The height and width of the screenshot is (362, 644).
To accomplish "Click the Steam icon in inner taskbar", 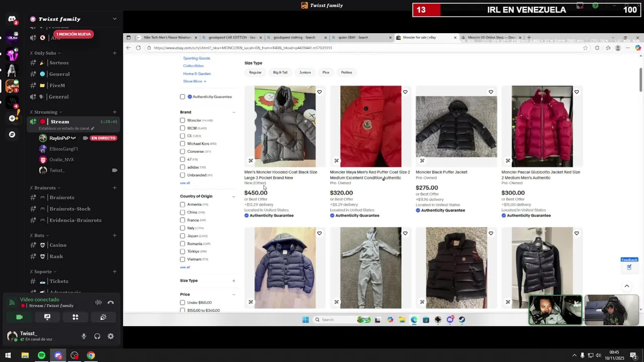I will pyautogui.click(x=462, y=320).
